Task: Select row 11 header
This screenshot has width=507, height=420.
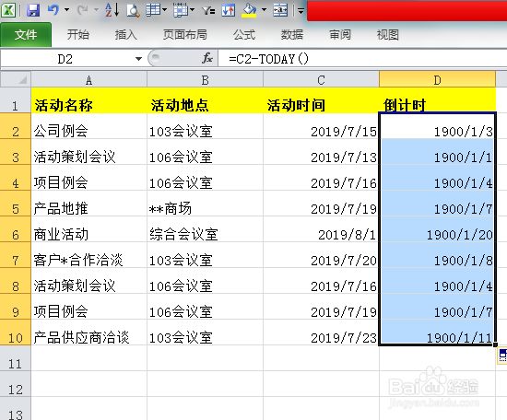Action: (x=16, y=358)
